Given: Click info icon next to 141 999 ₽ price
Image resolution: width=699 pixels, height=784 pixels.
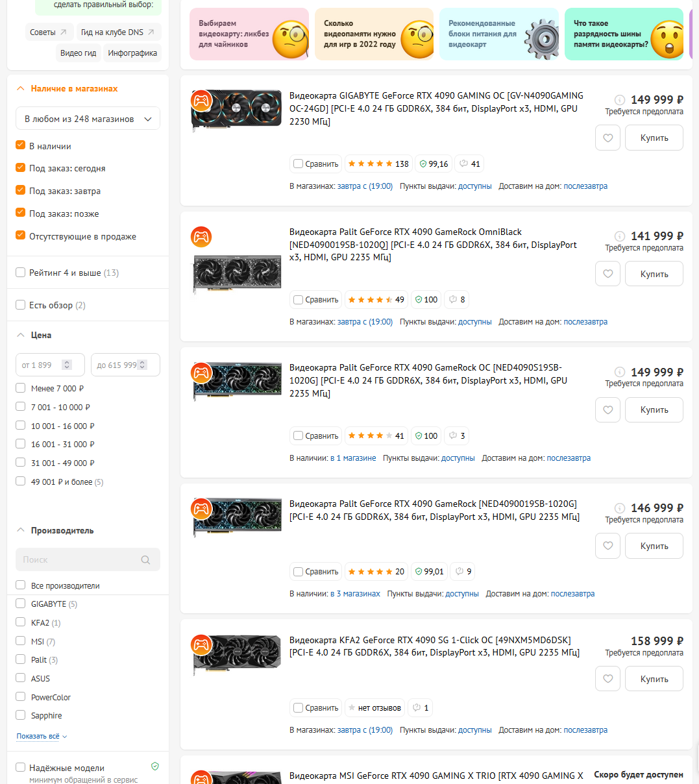Looking at the screenshot, I should (x=620, y=236).
